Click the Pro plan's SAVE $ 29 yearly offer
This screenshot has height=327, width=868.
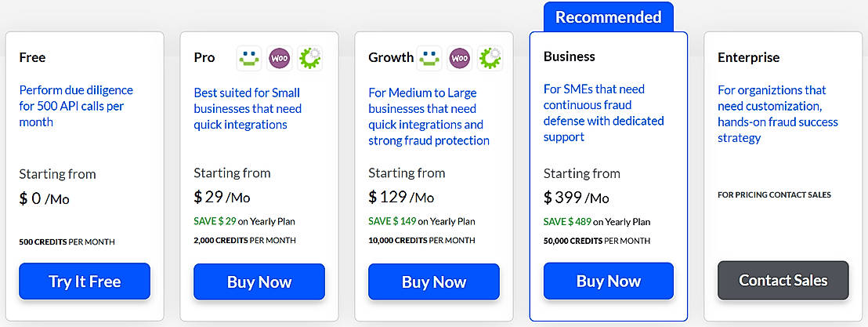244,222
